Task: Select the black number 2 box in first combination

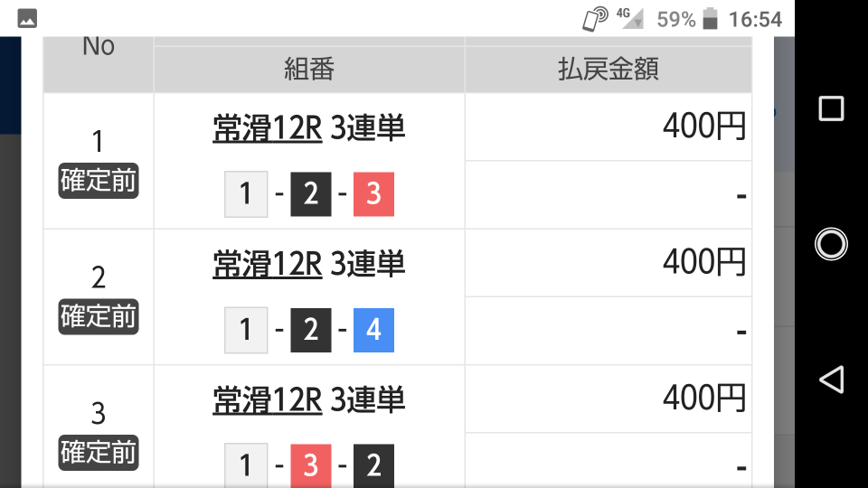Action: pos(310,194)
